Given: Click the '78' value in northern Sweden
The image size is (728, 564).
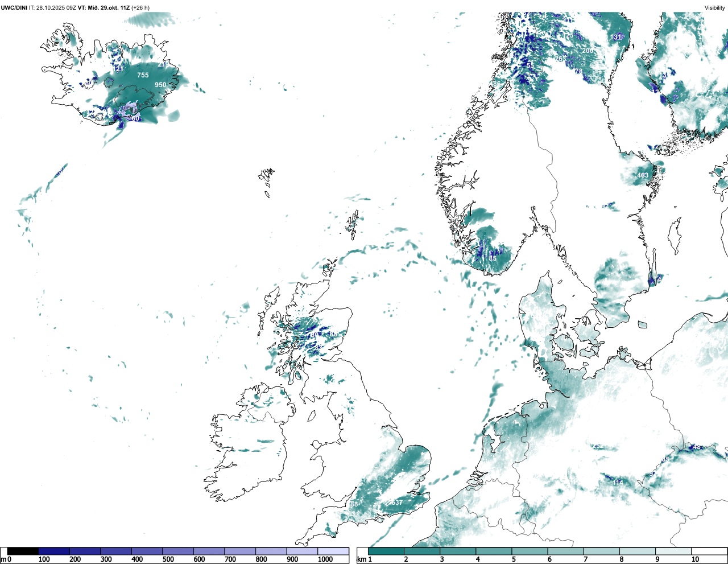Looking at the screenshot, I should [578, 71].
